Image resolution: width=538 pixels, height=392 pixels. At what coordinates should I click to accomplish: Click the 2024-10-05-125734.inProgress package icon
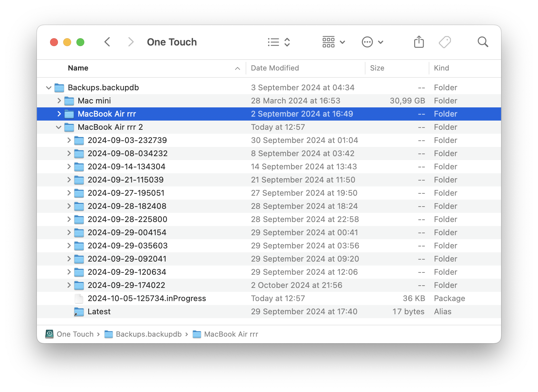79,298
